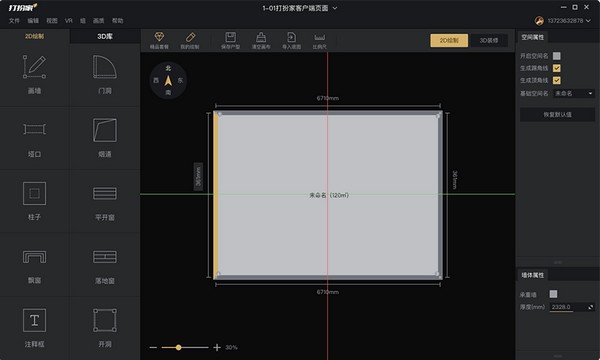Select the 柱子 column tool
This screenshot has width=600, height=360.
34,201
